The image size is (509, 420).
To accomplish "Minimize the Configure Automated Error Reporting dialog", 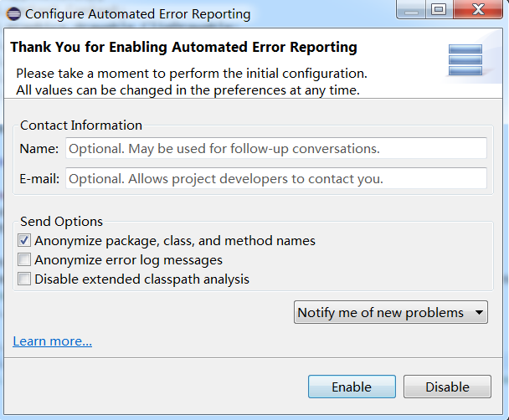I will (x=411, y=10).
